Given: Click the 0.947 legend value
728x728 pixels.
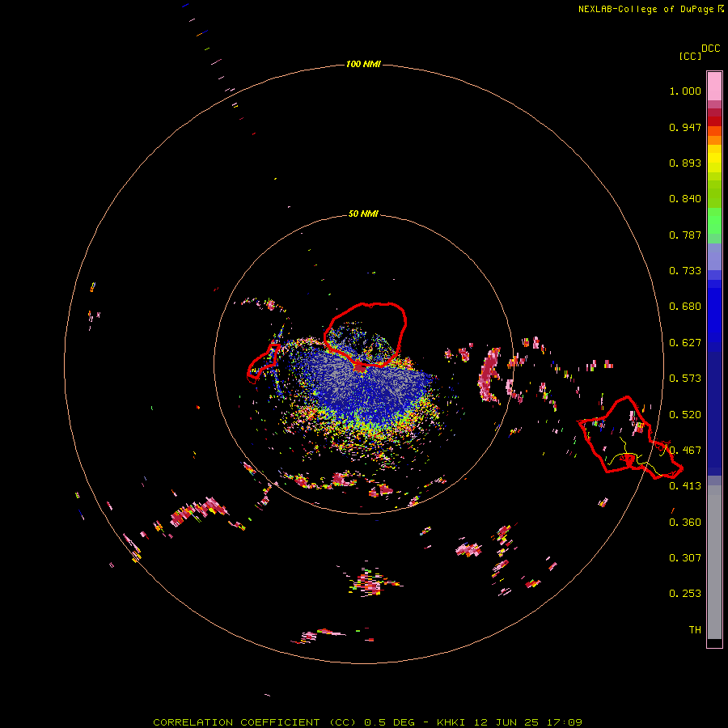Looking at the screenshot, I should click(685, 127).
